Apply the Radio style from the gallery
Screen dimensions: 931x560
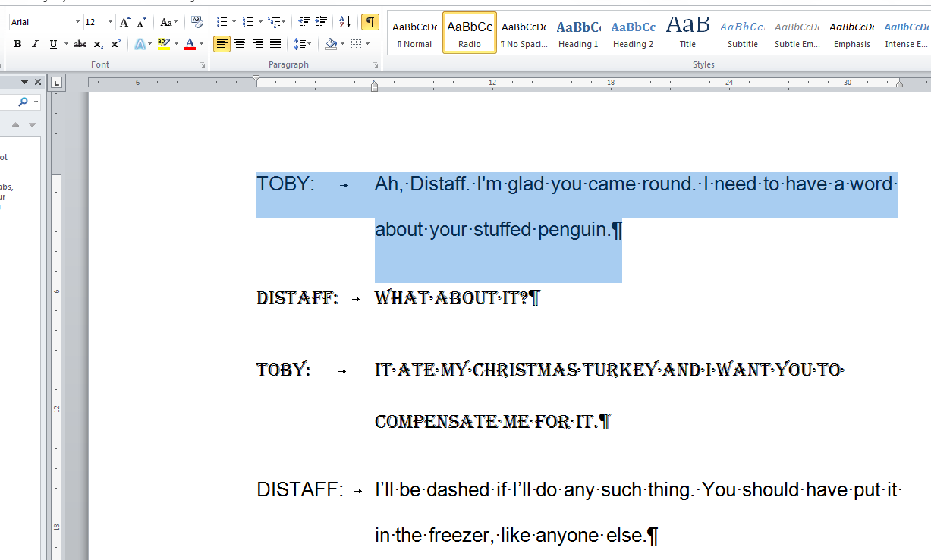click(469, 32)
